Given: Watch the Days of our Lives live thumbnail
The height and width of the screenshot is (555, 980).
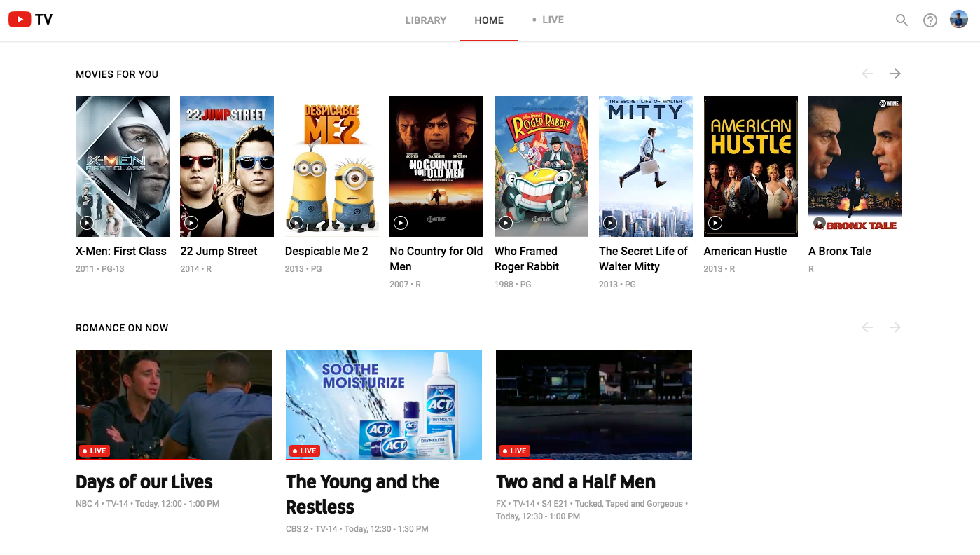Looking at the screenshot, I should pos(174,405).
